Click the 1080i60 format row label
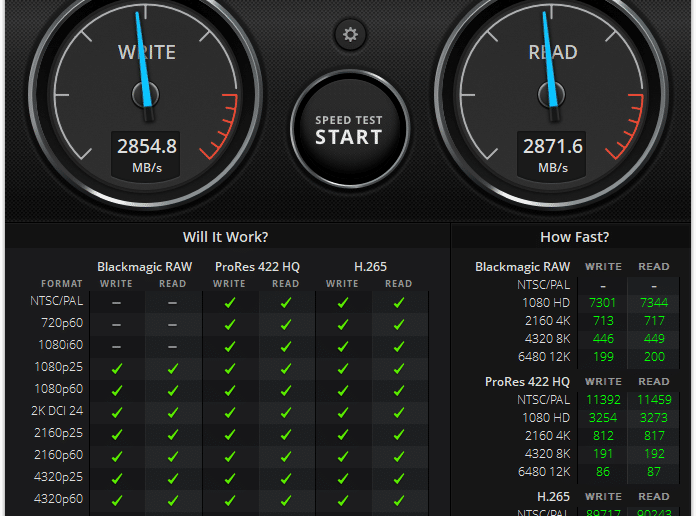The height and width of the screenshot is (516, 696). [x=61, y=345]
